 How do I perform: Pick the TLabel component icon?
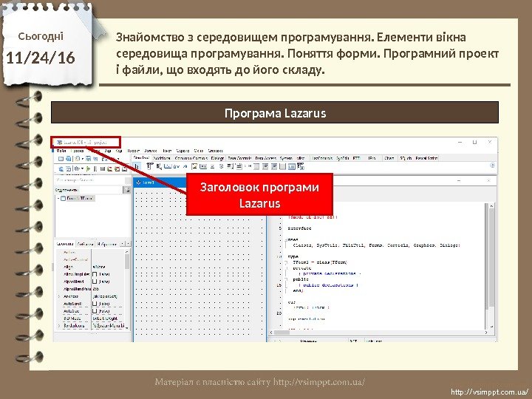tap(176, 166)
